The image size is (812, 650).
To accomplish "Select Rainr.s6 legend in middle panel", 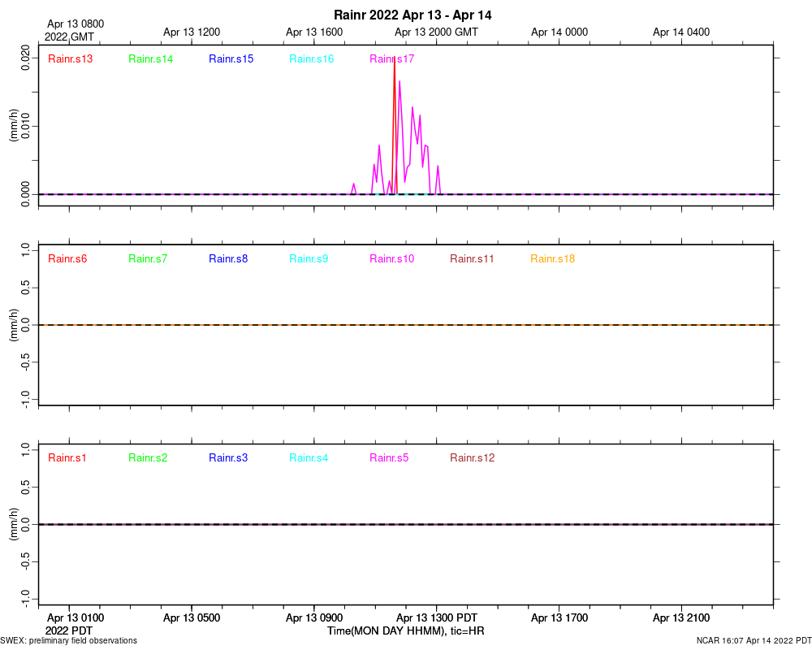I will point(67,258).
